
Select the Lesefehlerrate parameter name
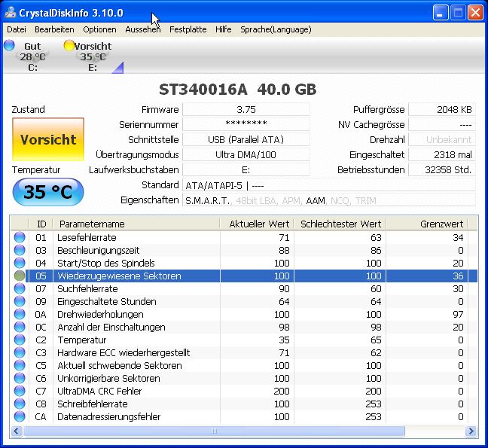[x=87, y=237]
